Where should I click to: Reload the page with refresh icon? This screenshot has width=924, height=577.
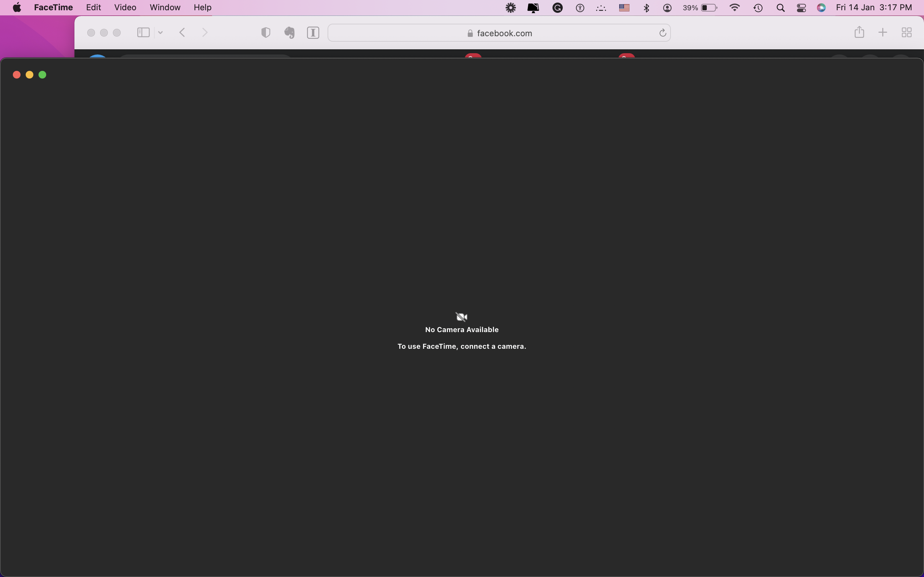coord(663,33)
